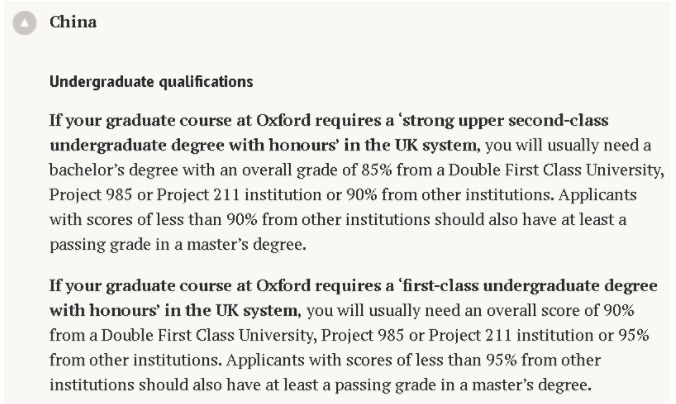Click 'Double First Class University' in second paragraph

tap(207, 335)
